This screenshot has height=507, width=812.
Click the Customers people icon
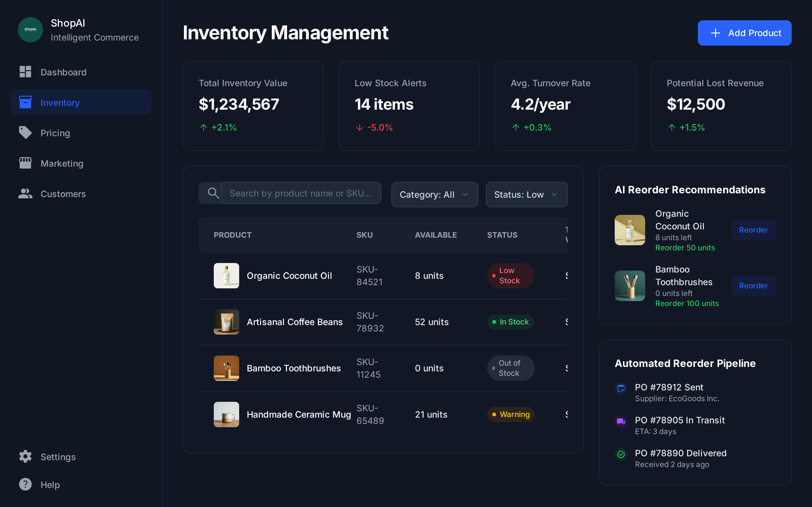[x=25, y=194]
